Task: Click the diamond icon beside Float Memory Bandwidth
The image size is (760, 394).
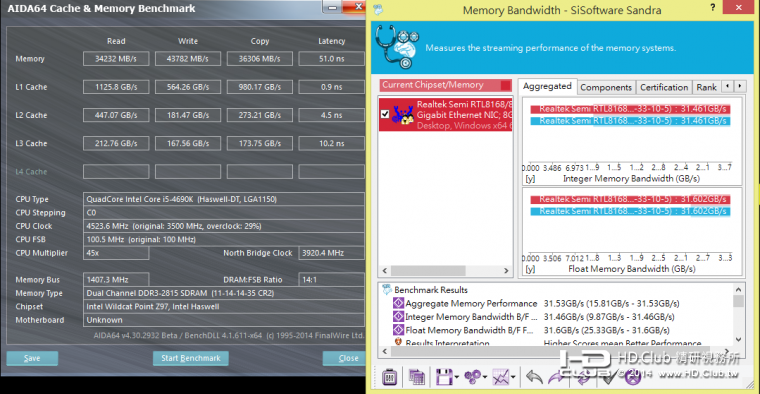Action: pos(398,330)
